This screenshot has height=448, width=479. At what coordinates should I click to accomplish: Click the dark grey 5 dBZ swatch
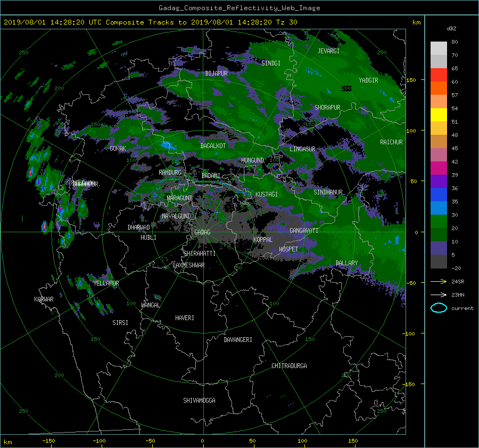[x=439, y=262]
